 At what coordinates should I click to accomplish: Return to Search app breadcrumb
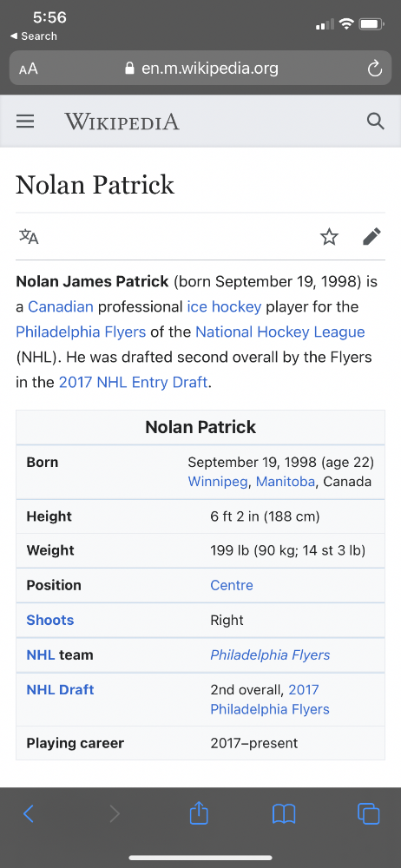tap(34, 36)
